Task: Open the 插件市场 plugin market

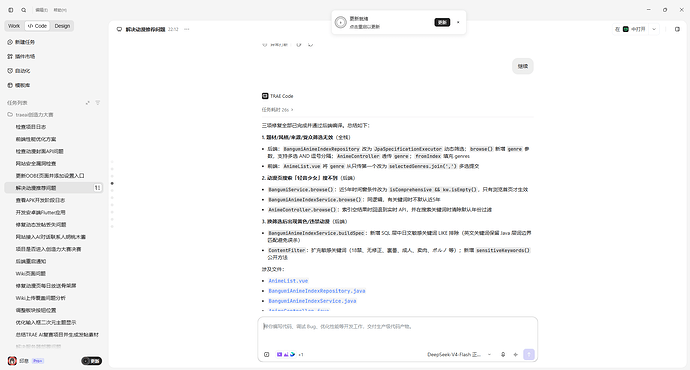Action: [x=21, y=56]
